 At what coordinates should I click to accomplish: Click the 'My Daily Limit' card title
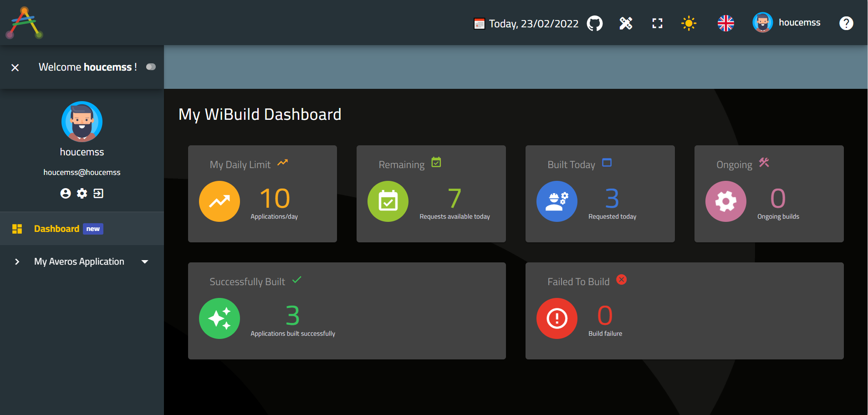coord(240,165)
